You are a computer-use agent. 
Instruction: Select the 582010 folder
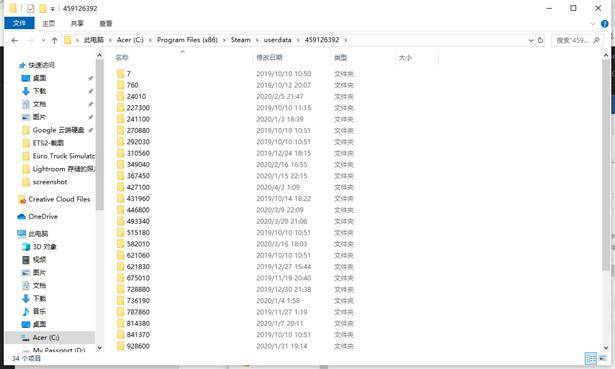[x=133, y=244]
